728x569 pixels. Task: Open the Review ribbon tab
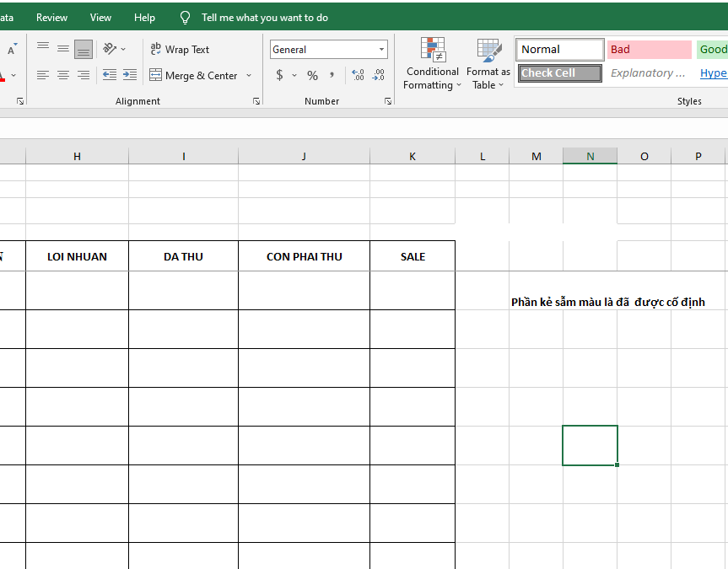coord(51,18)
